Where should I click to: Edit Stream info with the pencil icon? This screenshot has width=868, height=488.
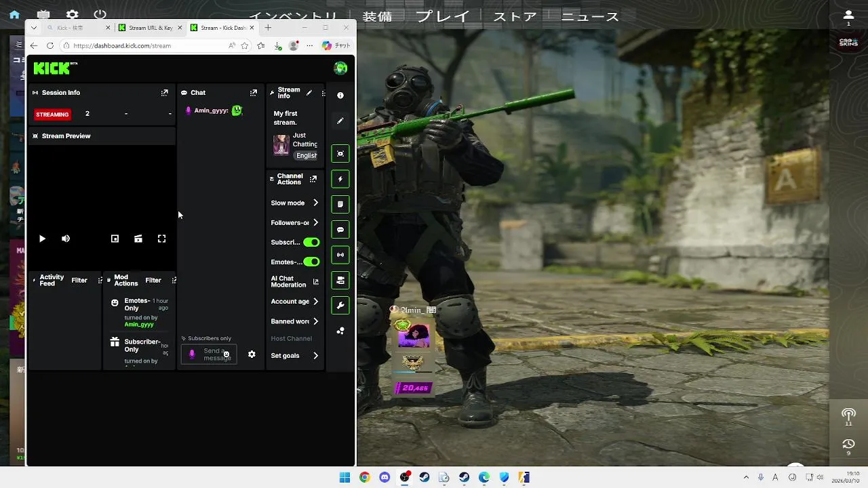309,93
